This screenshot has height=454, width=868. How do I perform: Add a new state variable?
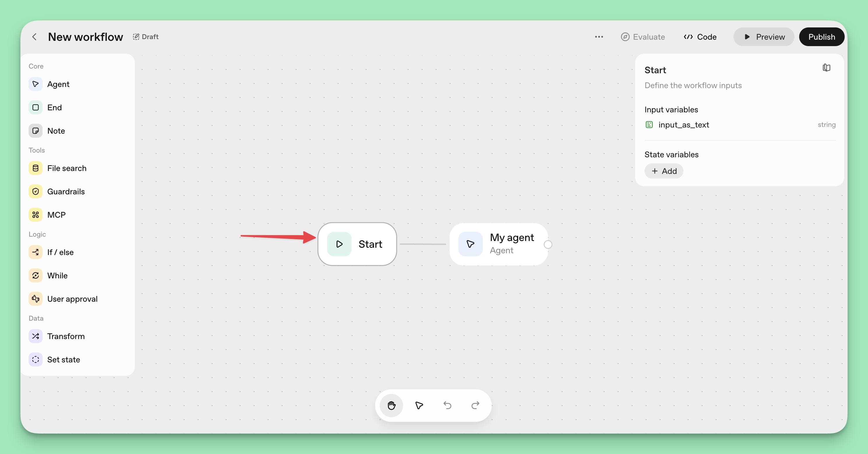point(664,171)
